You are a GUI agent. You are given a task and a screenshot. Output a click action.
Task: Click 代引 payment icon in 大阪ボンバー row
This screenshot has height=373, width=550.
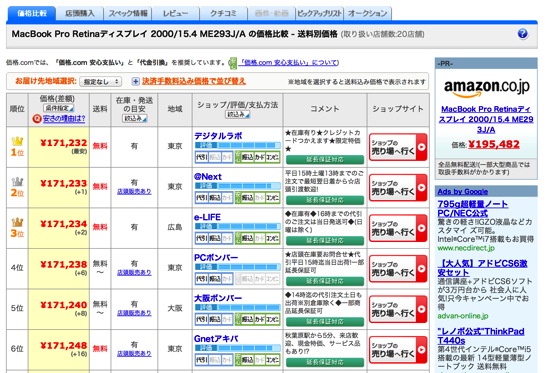[x=201, y=319]
